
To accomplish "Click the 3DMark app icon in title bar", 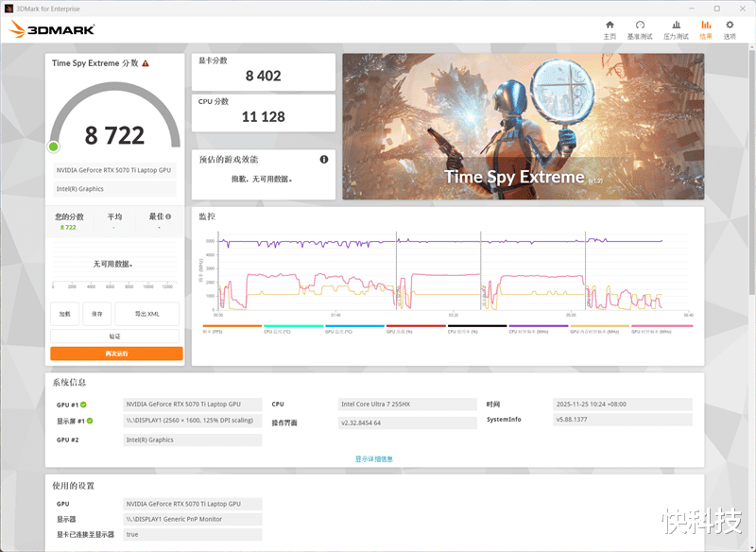I will [x=9, y=9].
